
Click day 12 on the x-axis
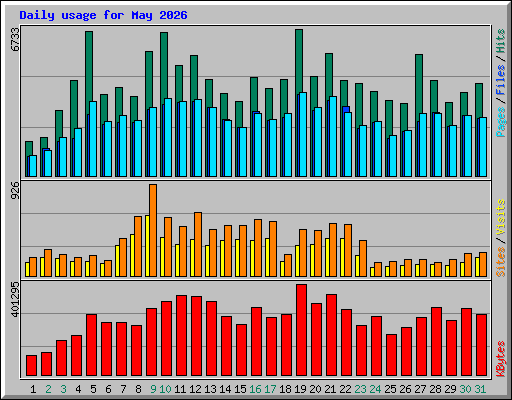(195, 389)
